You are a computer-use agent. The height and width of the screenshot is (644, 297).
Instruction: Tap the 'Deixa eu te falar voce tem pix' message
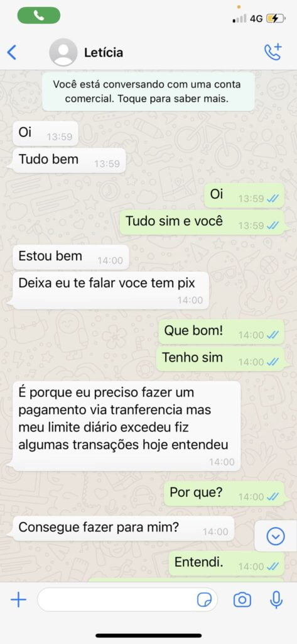(109, 291)
